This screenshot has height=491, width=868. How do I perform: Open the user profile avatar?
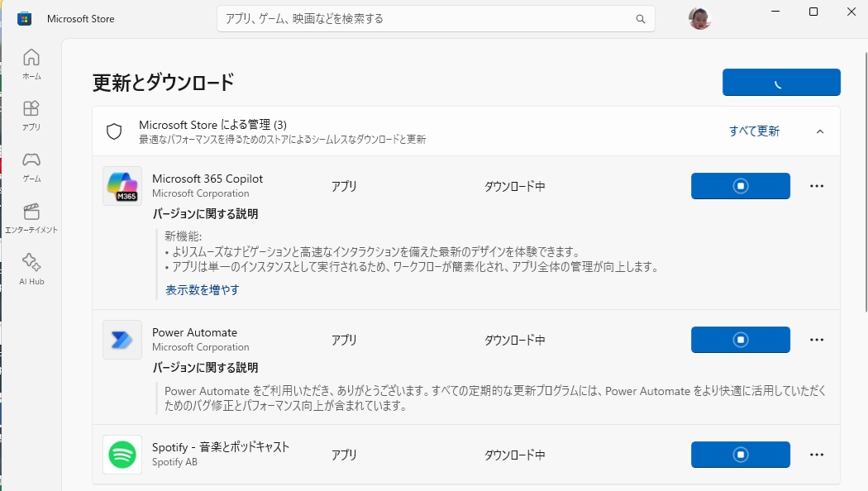699,19
